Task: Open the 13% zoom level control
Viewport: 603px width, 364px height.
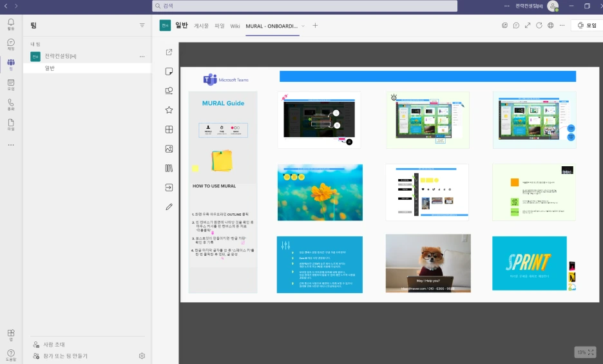Action: coord(582,352)
